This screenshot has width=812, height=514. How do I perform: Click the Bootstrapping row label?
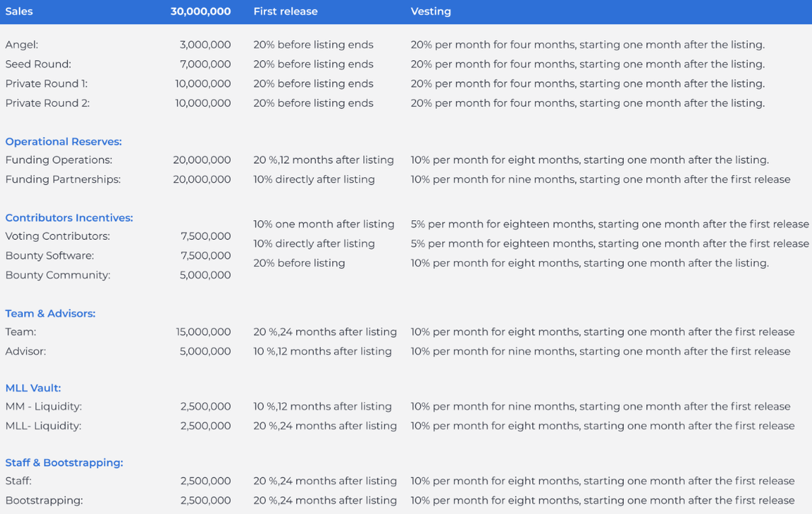[44, 500]
